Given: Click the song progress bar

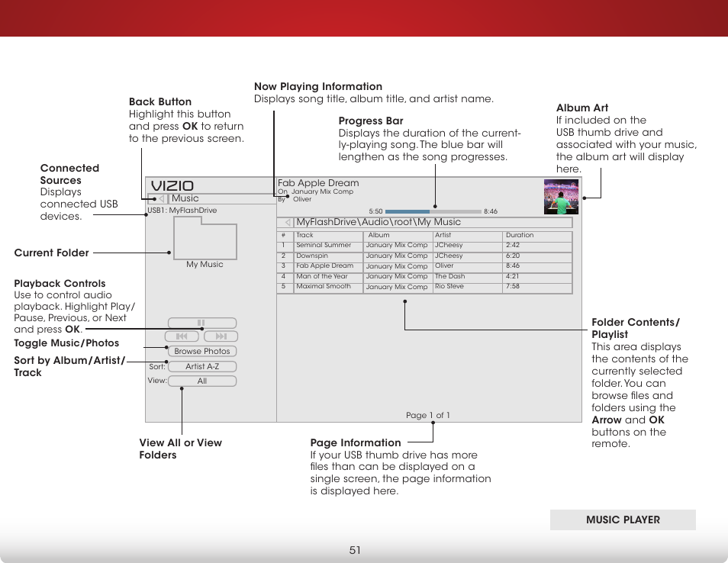Looking at the screenshot, I should click(x=433, y=211).
